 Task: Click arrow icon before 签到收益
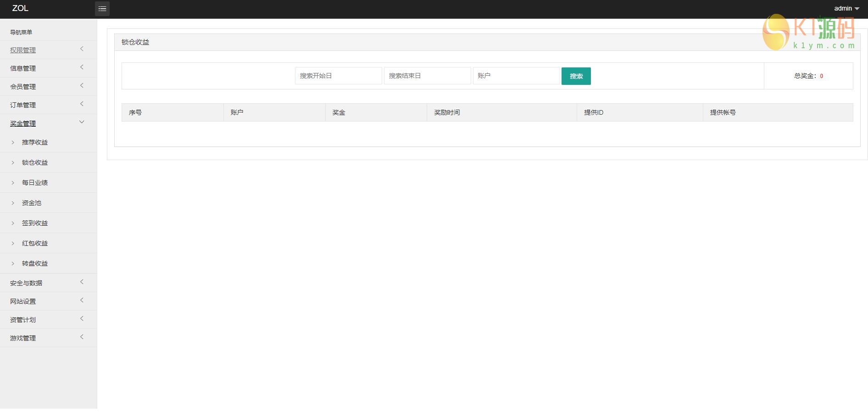(13, 223)
